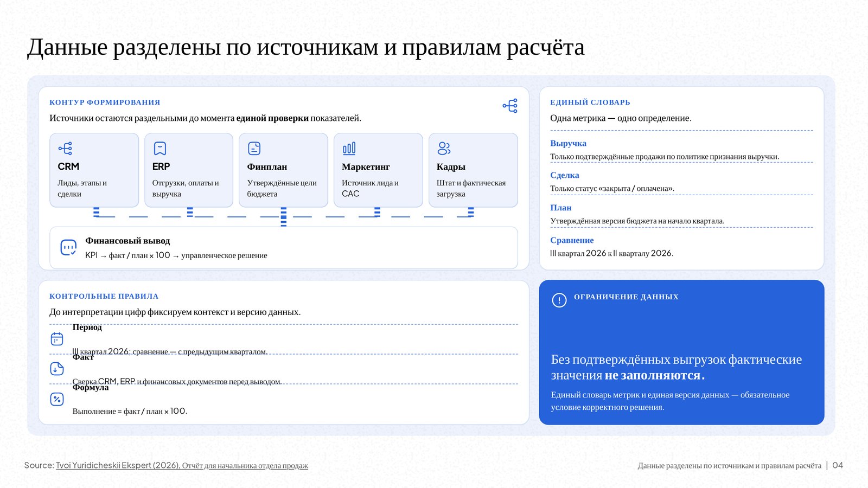The width and height of the screenshot is (868, 488).
Task: Select the slide title heading text
Action: [x=306, y=47]
